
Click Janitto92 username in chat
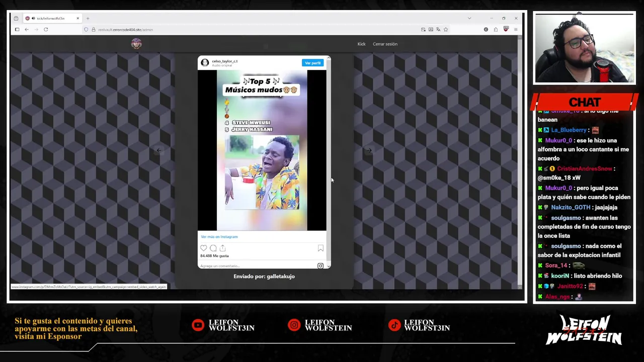pyautogui.click(x=571, y=287)
